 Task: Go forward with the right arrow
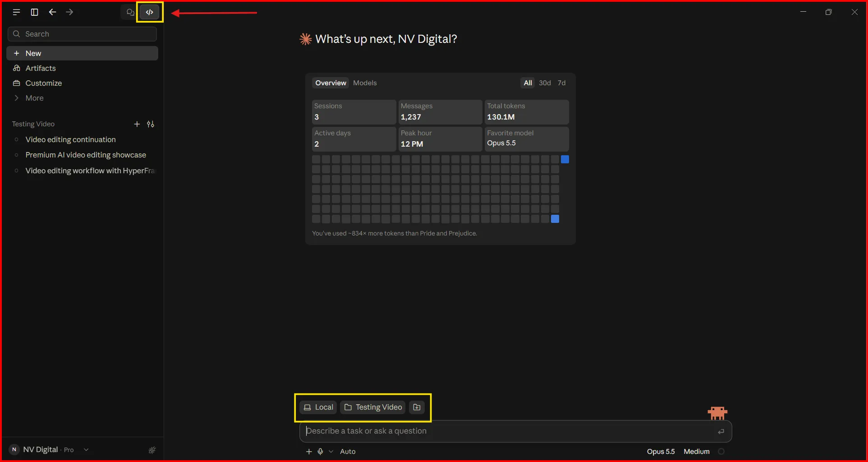coord(69,12)
